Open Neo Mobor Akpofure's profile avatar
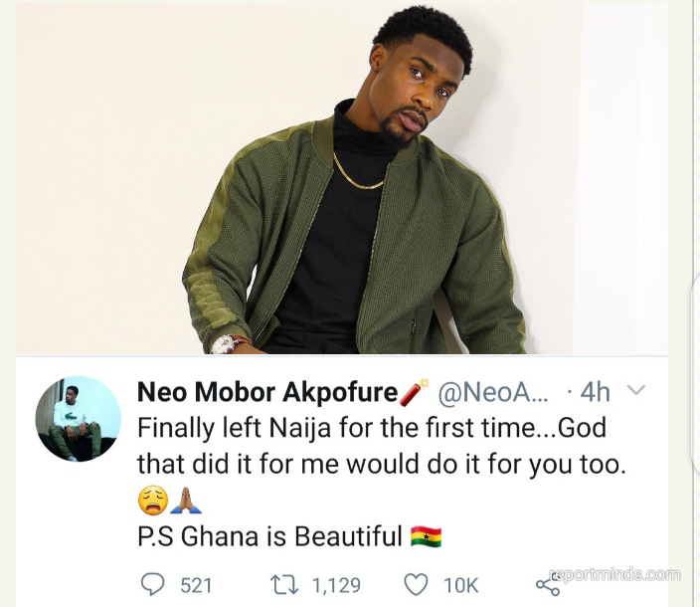This screenshot has width=700, height=607. (79, 419)
